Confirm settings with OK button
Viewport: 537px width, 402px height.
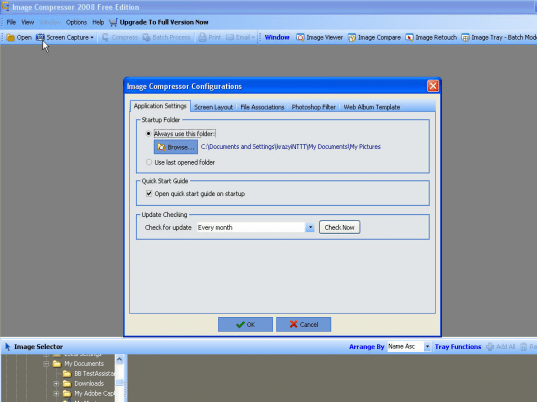click(x=246, y=324)
